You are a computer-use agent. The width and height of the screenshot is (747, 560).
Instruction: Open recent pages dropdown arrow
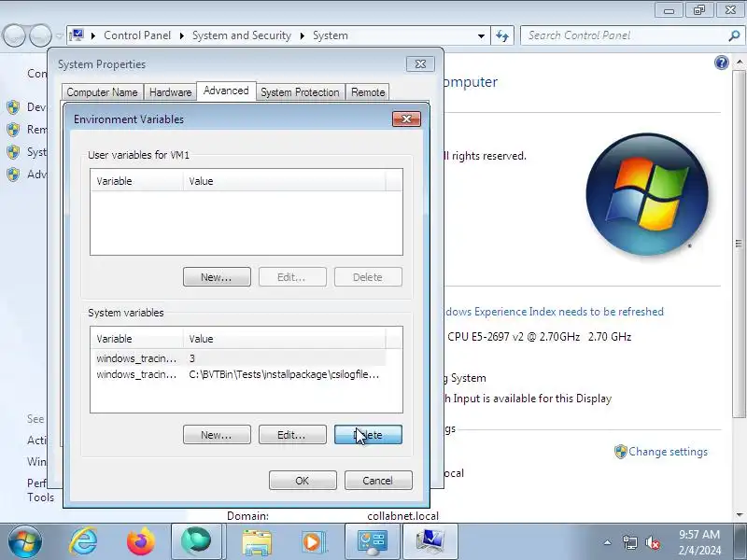point(59,35)
